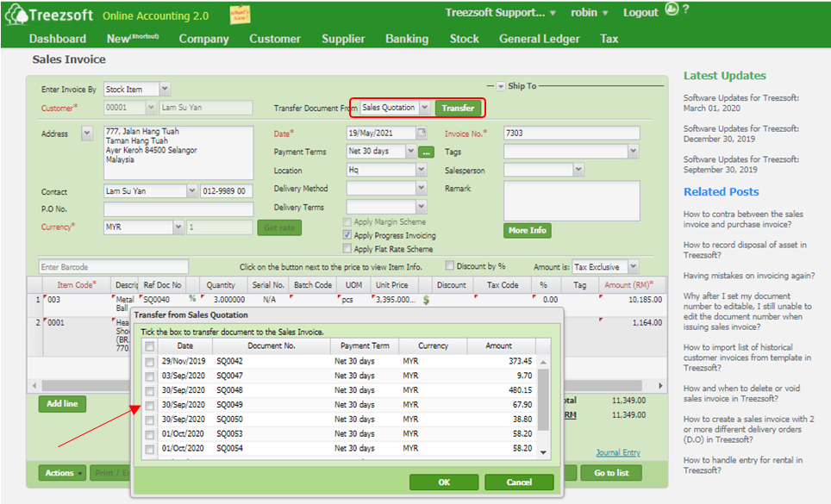
Task: Confirm the transfer dialog with OK
Action: (444, 482)
